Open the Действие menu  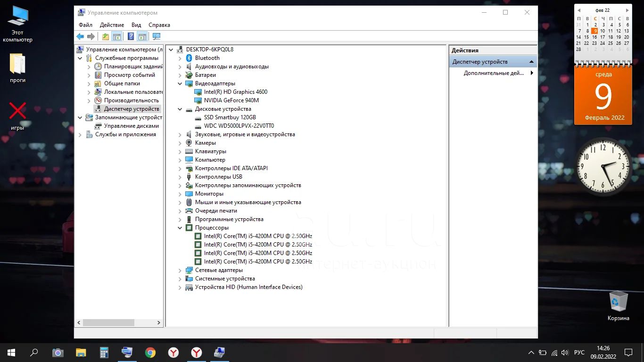coord(112,25)
